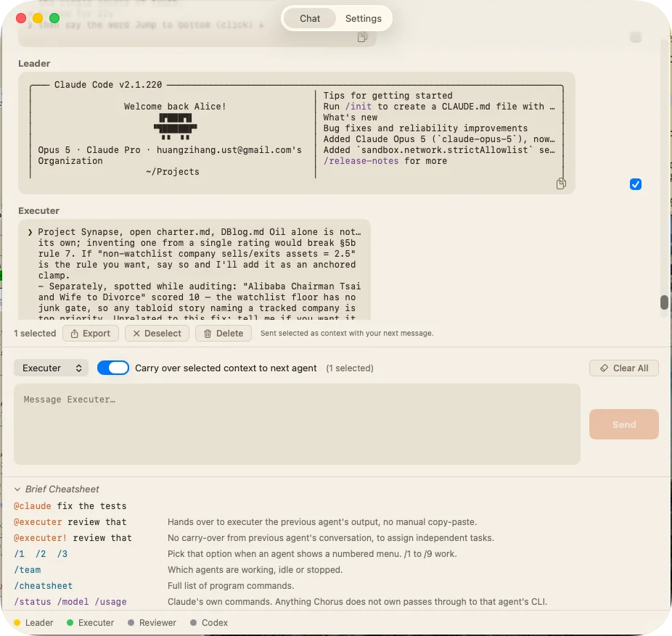Click the '(1 selected)' label beside the toggle
672x636 pixels.
[350, 368]
